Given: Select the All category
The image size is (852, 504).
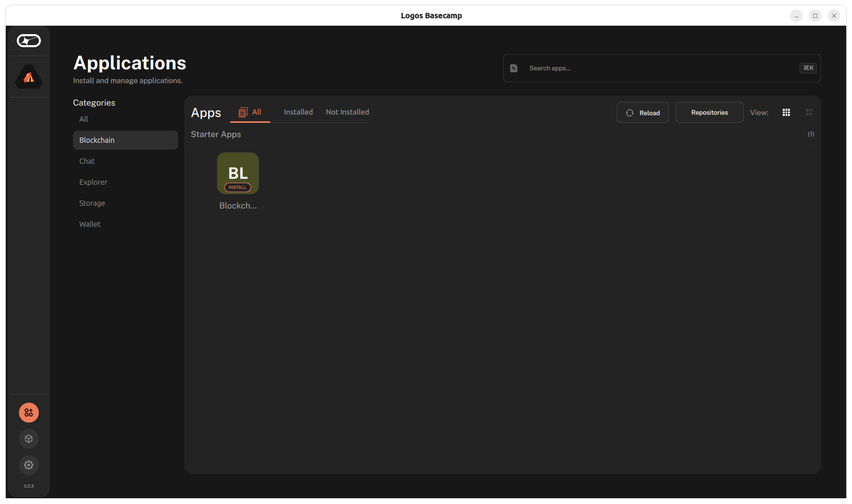Looking at the screenshot, I should click(x=126, y=119).
